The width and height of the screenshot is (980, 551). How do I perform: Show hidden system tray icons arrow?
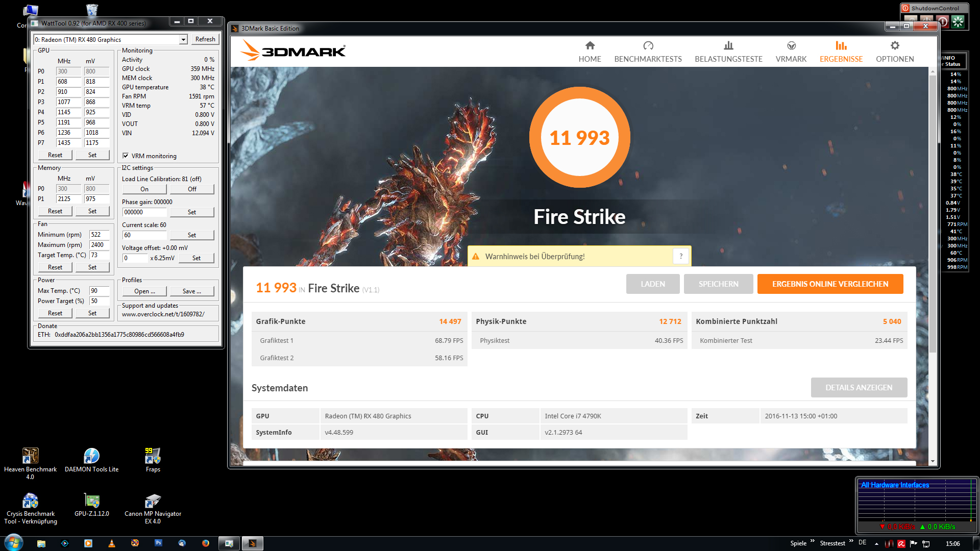pyautogui.click(x=876, y=544)
